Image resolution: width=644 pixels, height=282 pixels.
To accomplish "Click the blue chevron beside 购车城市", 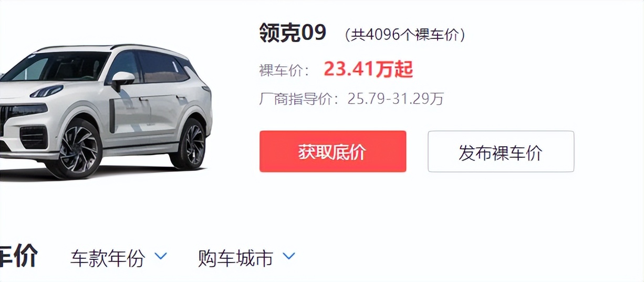I will coord(289,256).
